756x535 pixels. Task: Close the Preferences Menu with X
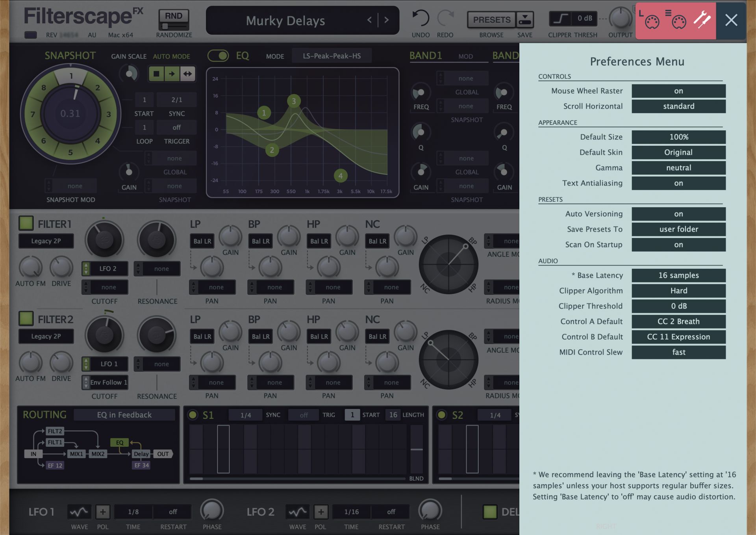[731, 20]
